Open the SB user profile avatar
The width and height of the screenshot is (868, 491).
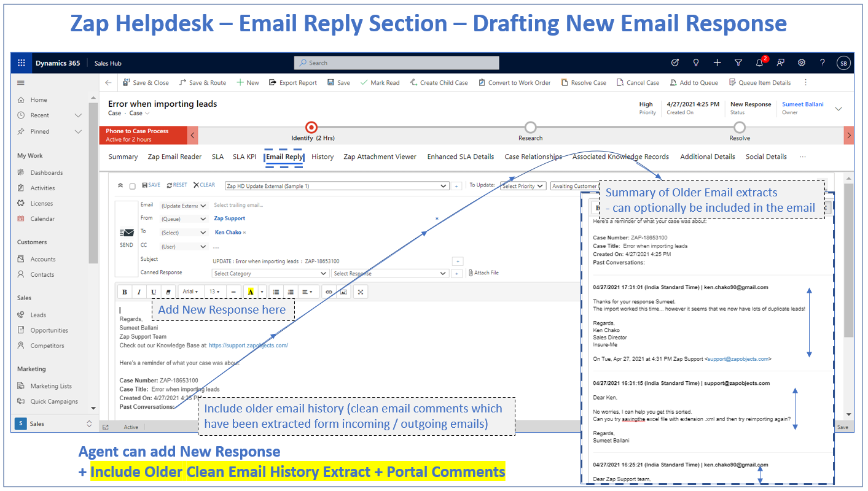843,63
